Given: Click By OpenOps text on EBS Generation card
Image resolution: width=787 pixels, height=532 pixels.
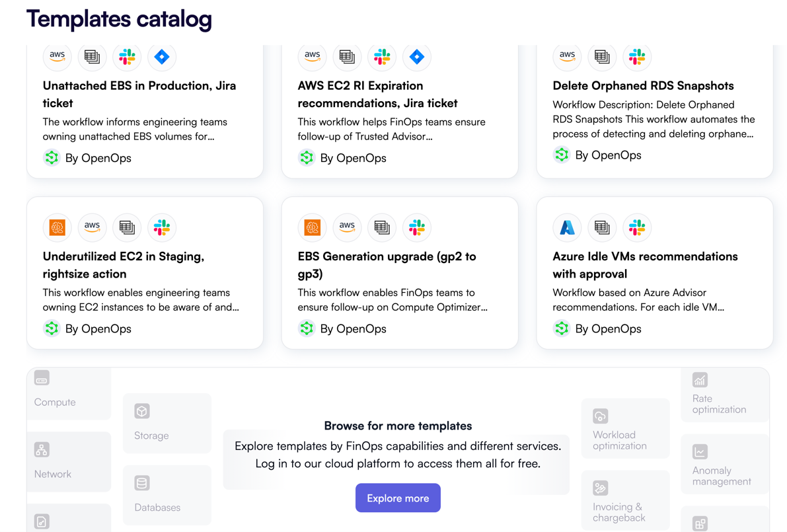Looking at the screenshot, I should (354, 328).
